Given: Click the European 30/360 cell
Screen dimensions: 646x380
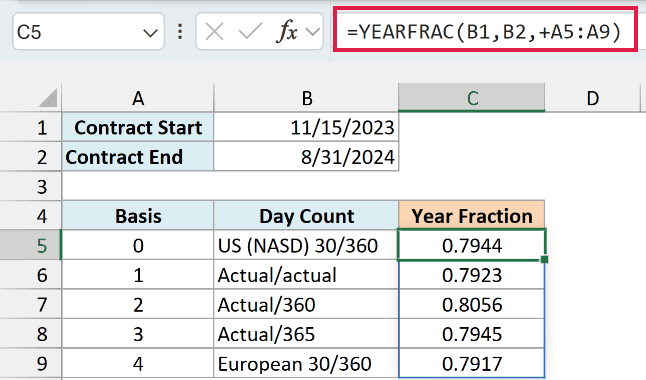Looking at the screenshot, I should pyautogui.click(x=306, y=364).
